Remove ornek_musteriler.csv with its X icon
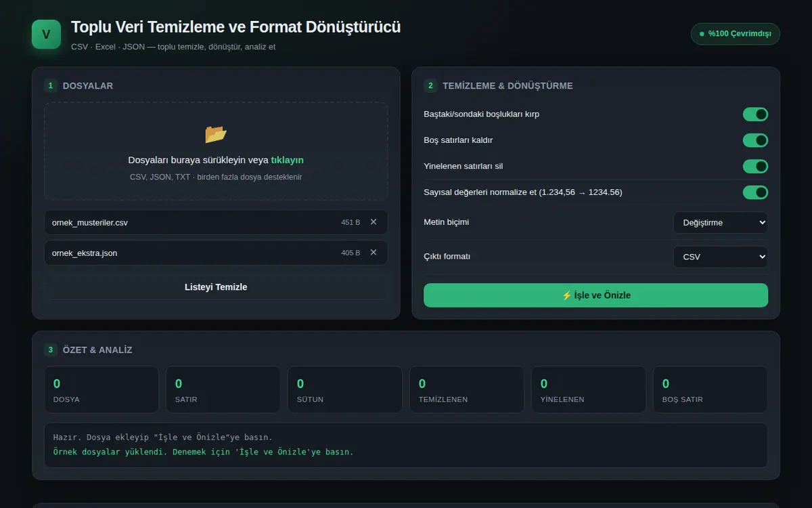The height and width of the screenshot is (508, 812). pyautogui.click(x=374, y=221)
